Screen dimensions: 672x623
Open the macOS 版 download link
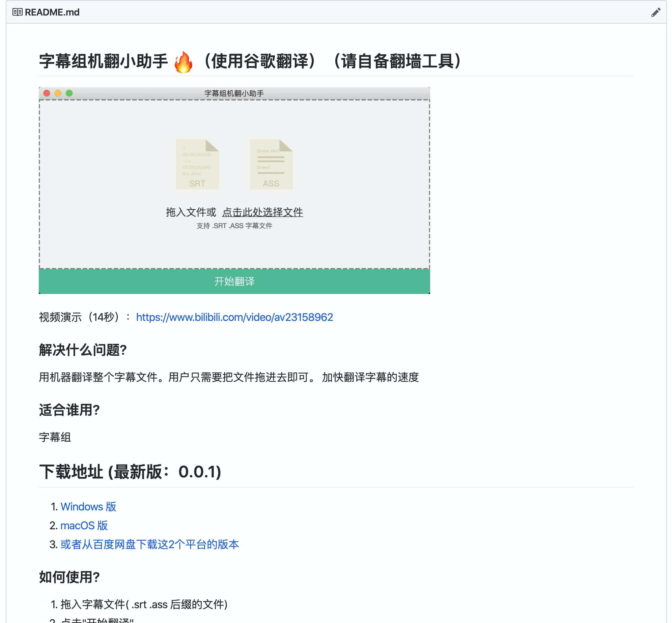click(84, 526)
